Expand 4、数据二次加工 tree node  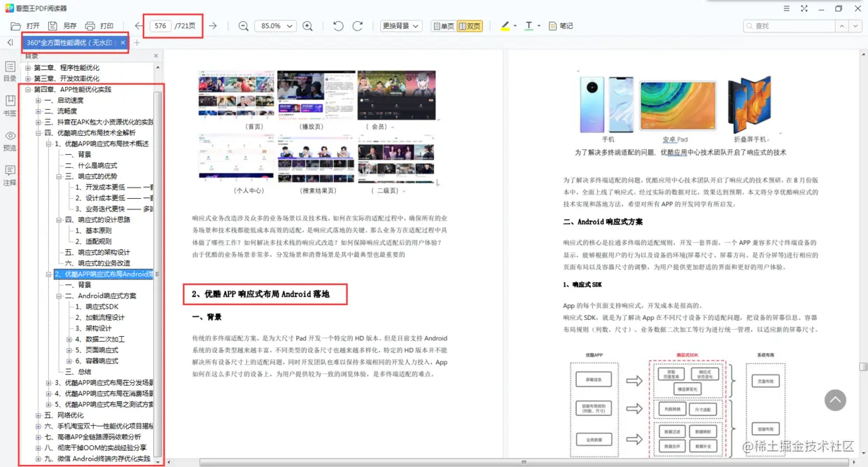click(x=69, y=339)
